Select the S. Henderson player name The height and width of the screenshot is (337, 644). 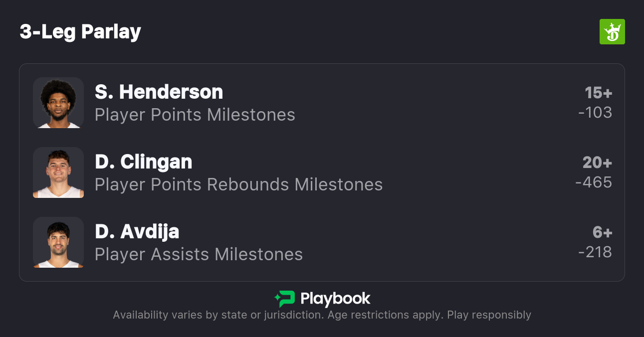159,92
